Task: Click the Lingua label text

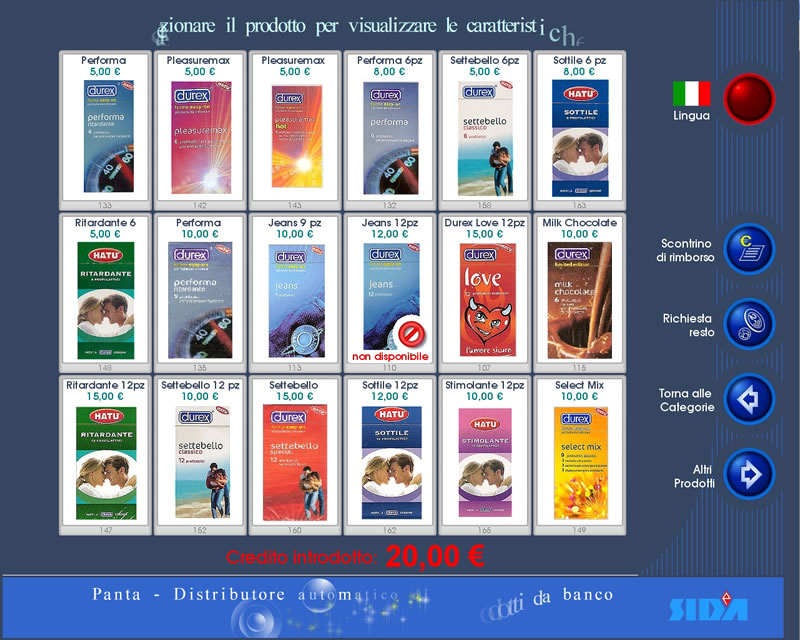Action: [691, 116]
